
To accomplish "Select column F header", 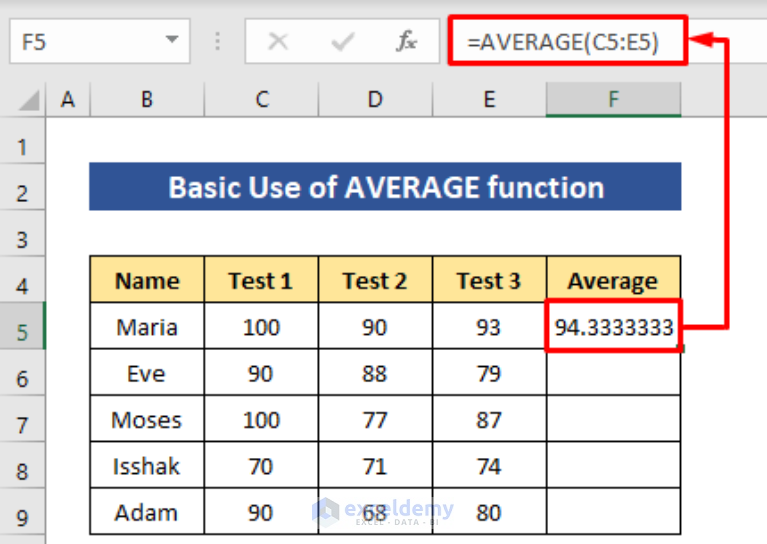I will (613, 100).
